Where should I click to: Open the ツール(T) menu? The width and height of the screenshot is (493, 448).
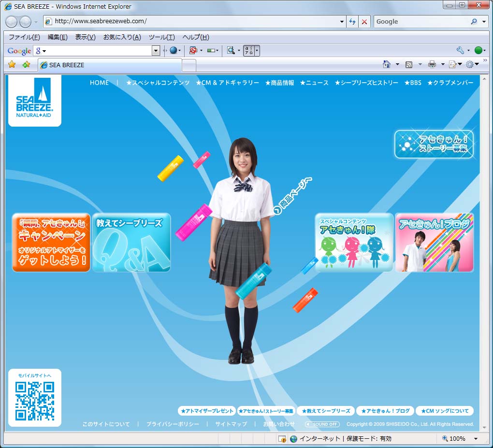pyautogui.click(x=161, y=37)
